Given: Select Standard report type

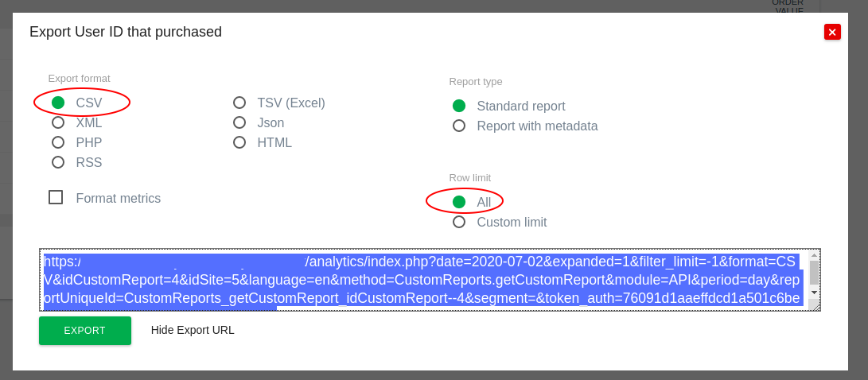Looking at the screenshot, I should pyautogui.click(x=459, y=106).
